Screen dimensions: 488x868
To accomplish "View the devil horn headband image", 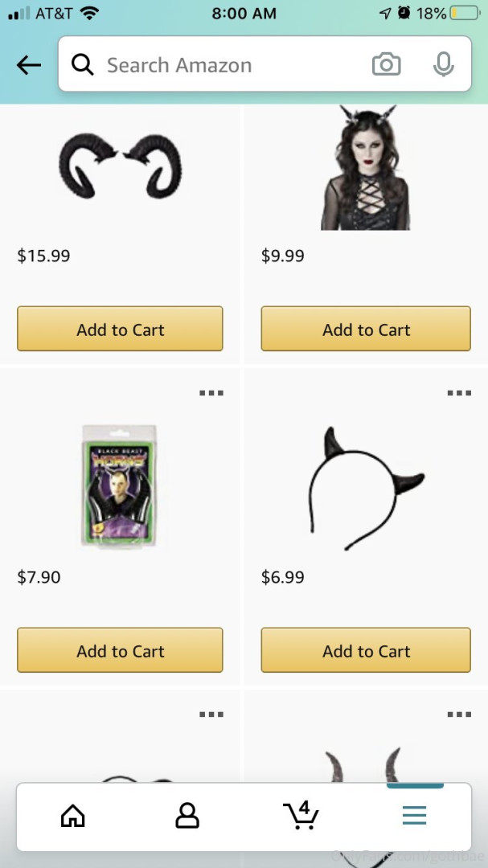I will point(366,489).
